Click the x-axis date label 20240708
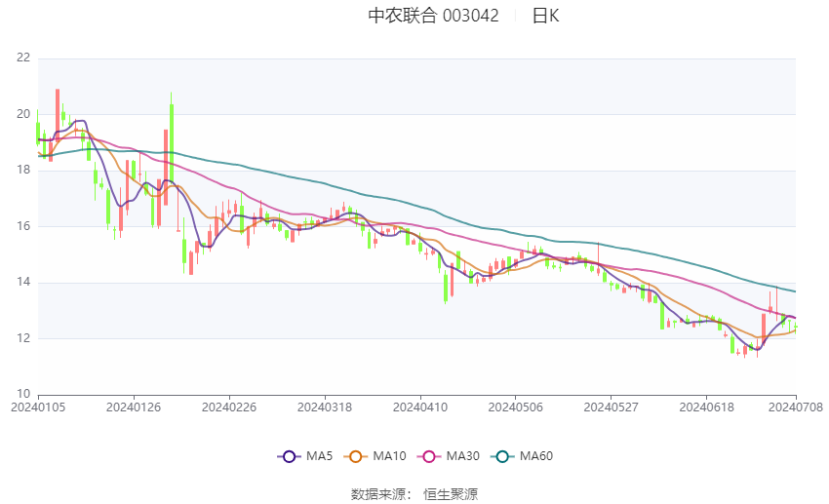Viewport: 829px width, 504px height. pos(796,407)
